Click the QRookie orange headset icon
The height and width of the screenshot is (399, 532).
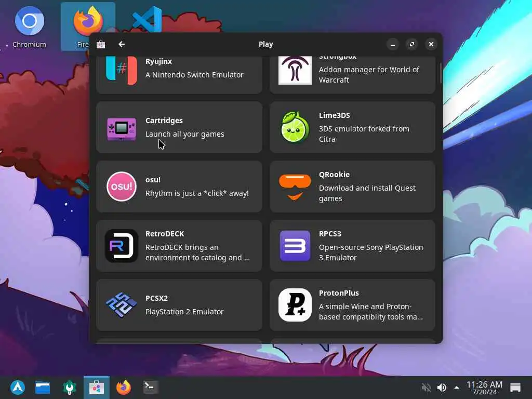tap(295, 187)
